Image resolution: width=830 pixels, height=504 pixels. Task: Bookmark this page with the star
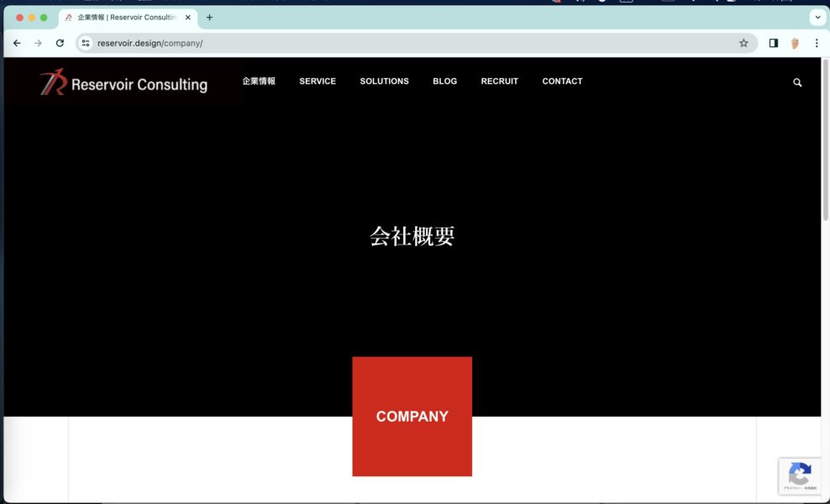tap(743, 44)
